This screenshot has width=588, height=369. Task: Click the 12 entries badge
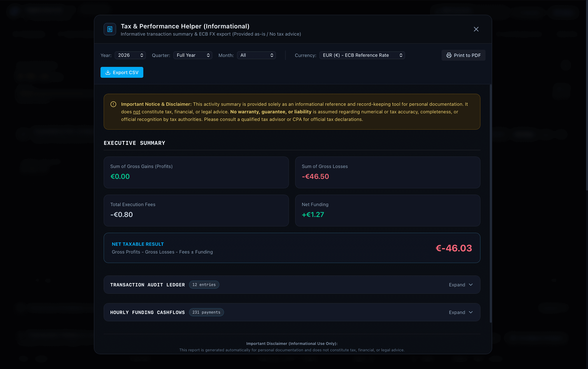[x=204, y=285]
